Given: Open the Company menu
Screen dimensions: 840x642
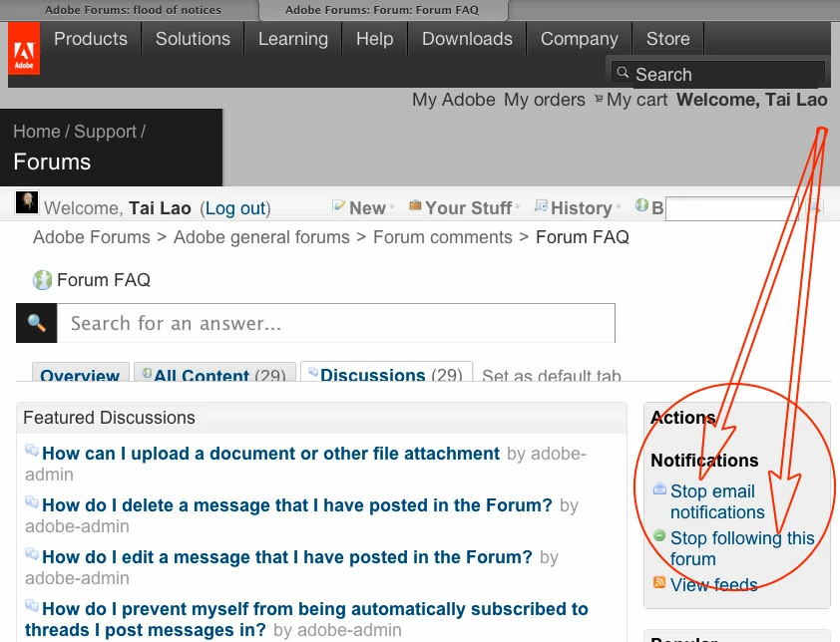Looking at the screenshot, I should (579, 39).
